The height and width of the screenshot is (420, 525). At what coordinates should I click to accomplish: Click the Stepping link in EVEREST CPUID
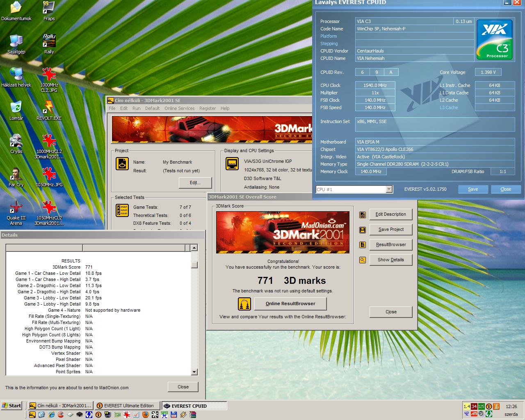point(329,43)
